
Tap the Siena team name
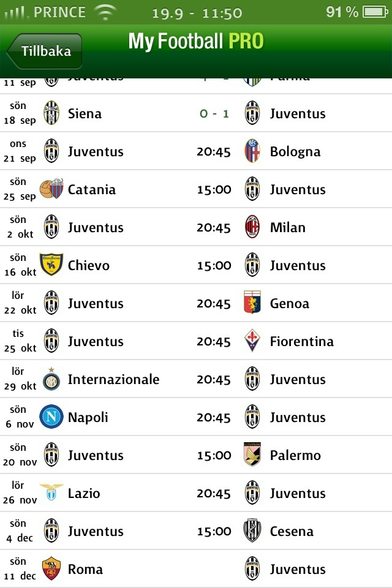click(85, 114)
